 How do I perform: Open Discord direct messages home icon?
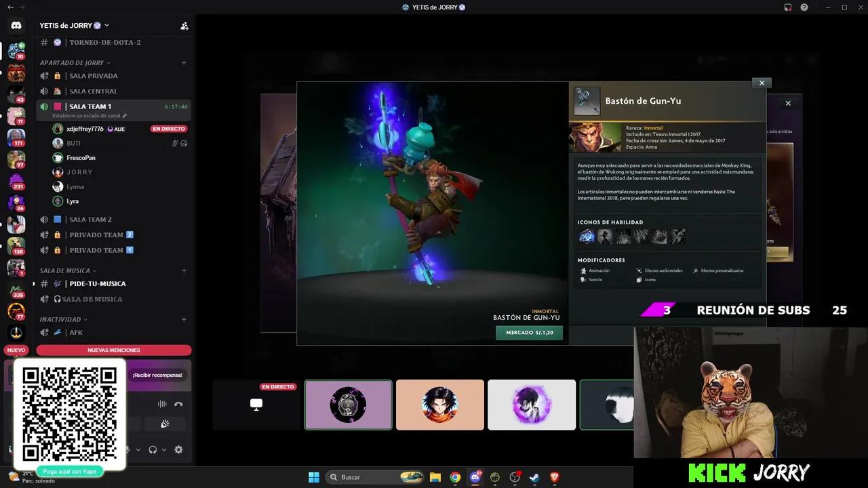pos(16,26)
